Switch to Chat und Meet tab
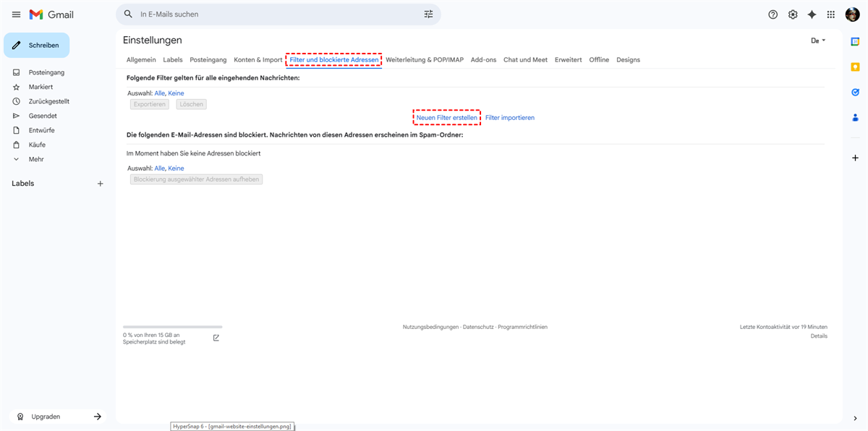The width and height of the screenshot is (868, 431). [x=525, y=60]
